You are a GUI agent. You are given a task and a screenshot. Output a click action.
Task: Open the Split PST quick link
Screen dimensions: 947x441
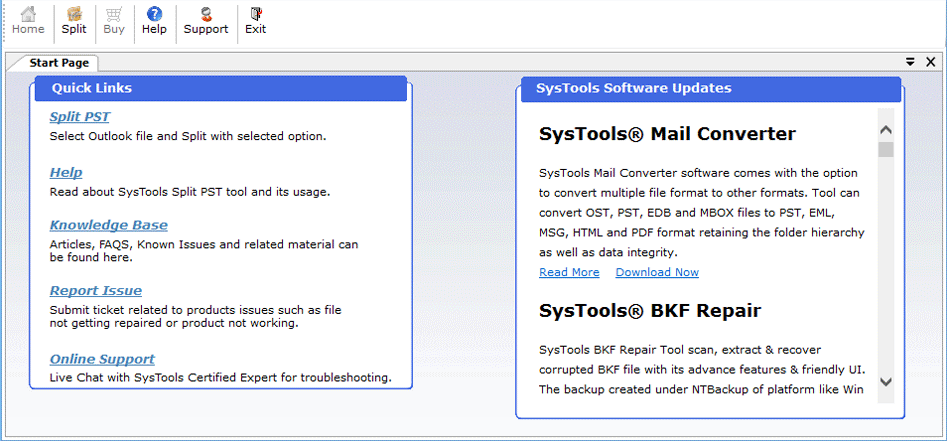[x=80, y=117]
